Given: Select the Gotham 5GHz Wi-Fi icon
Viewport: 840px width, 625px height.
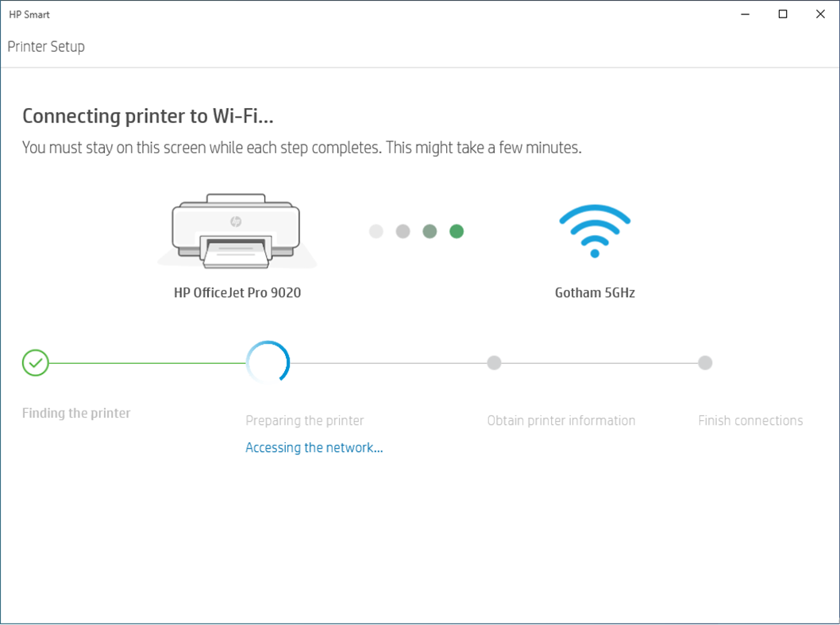Looking at the screenshot, I should click(x=595, y=232).
